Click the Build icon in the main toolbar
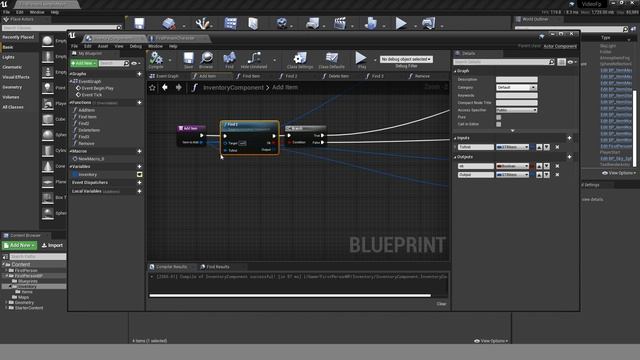 (x=371, y=23)
